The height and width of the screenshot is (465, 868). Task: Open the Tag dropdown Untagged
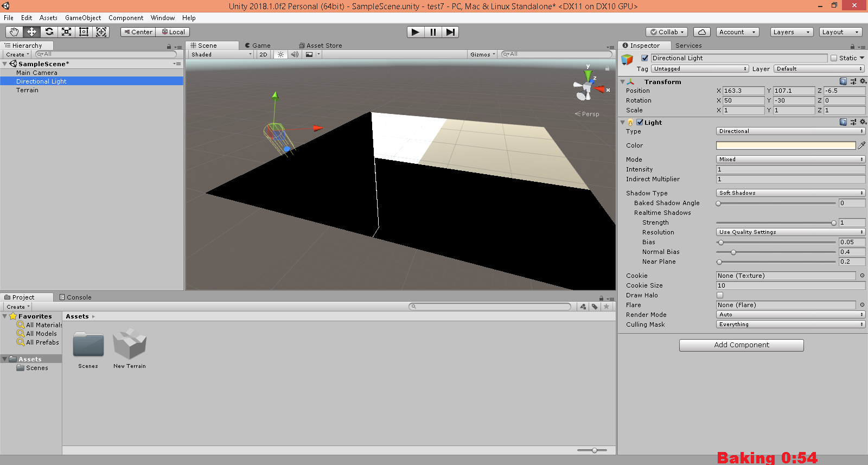700,69
